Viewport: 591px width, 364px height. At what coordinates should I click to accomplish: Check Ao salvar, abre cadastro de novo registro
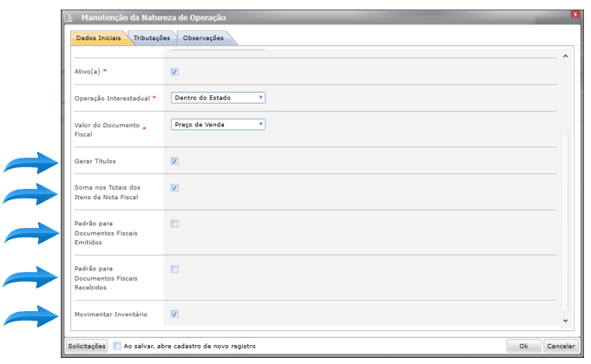[x=117, y=346]
